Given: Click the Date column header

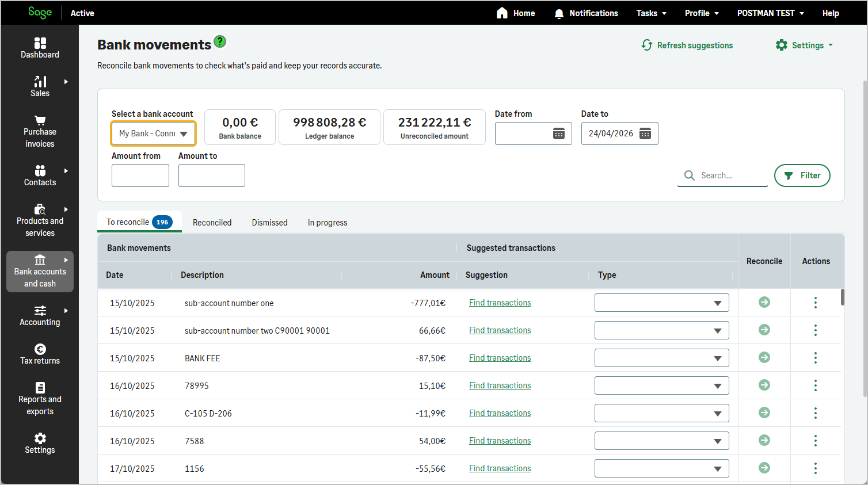Looking at the screenshot, I should click(x=115, y=275).
